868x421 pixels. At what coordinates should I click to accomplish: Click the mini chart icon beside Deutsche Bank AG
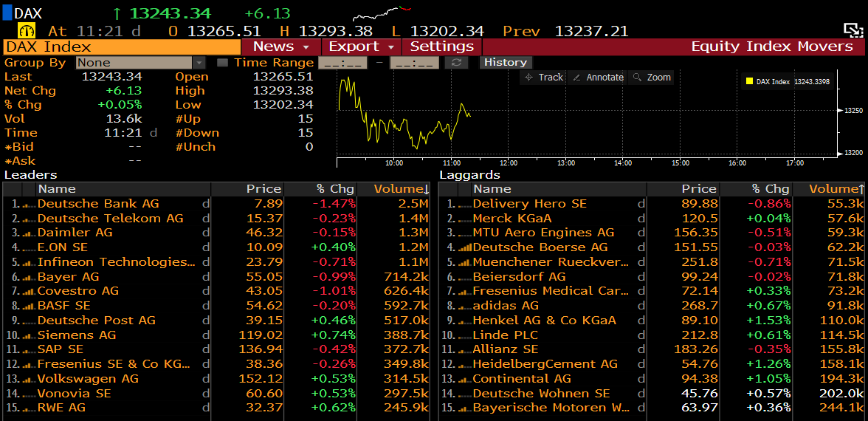click(x=29, y=205)
